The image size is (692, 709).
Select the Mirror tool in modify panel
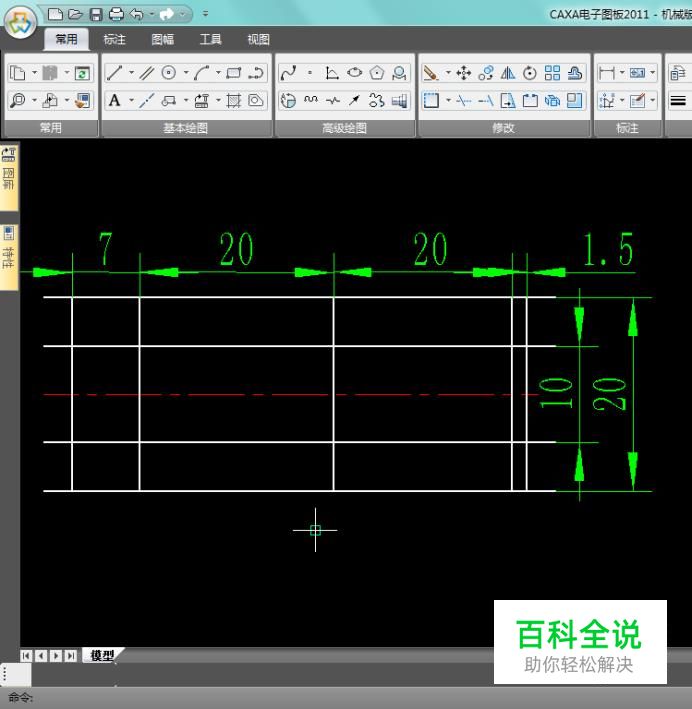pyautogui.click(x=507, y=73)
